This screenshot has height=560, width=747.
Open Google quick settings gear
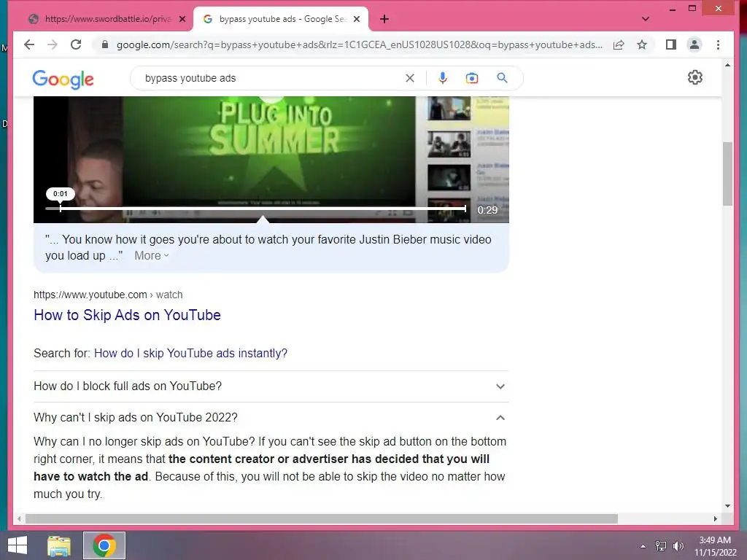pos(695,77)
